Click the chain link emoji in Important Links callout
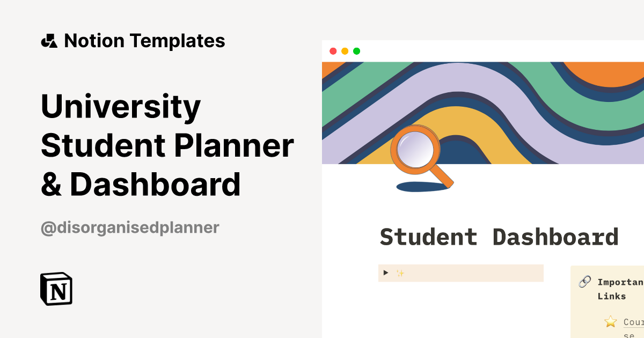Viewport: 644px width, 338px height. (x=586, y=282)
